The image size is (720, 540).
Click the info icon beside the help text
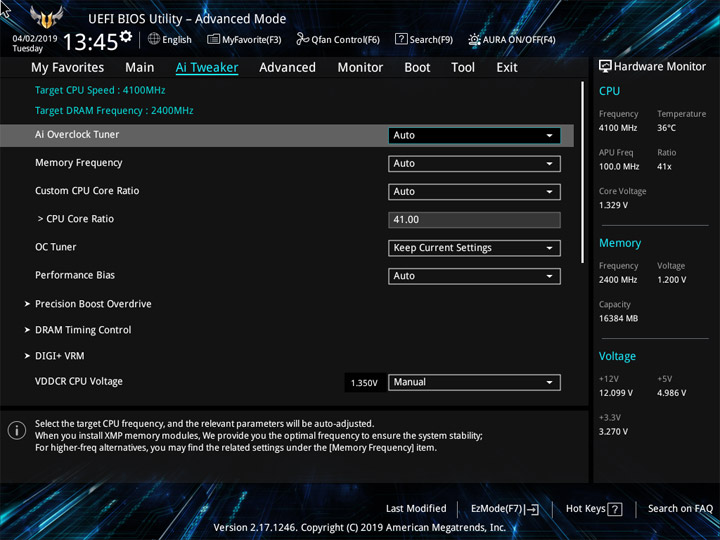[17, 431]
